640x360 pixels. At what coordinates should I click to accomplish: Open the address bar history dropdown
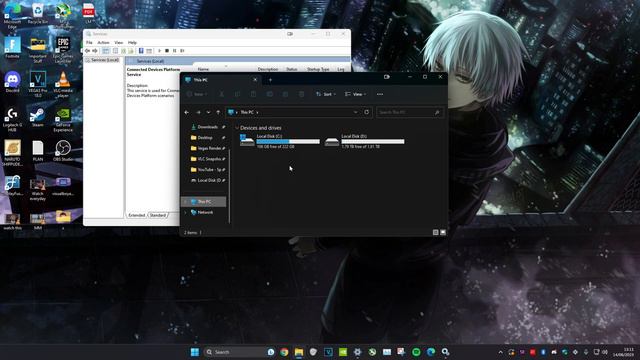click(356, 112)
